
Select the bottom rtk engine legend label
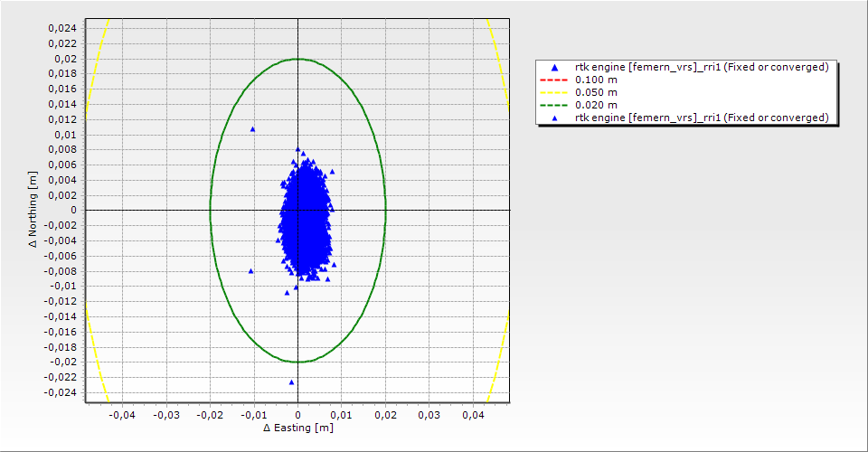pyautogui.click(x=702, y=118)
